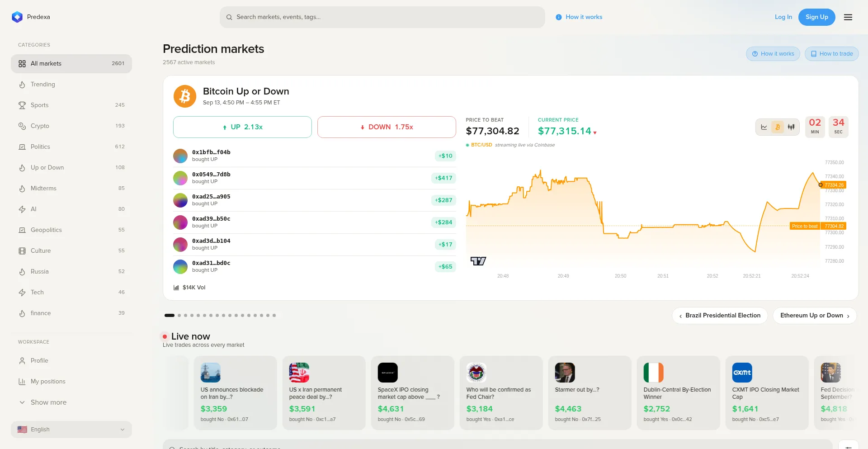
Task: Click the How it works pill under the header
Action: pos(773,54)
